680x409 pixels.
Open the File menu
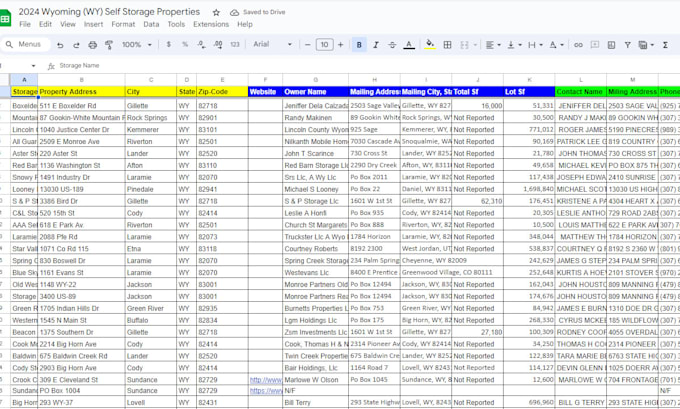pos(25,24)
